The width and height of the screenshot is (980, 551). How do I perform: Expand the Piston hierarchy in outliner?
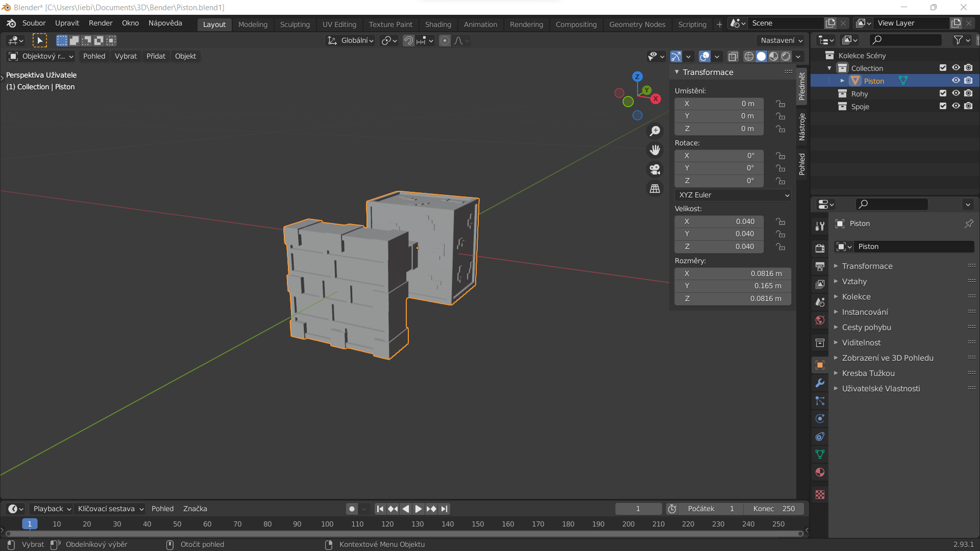tap(842, 81)
